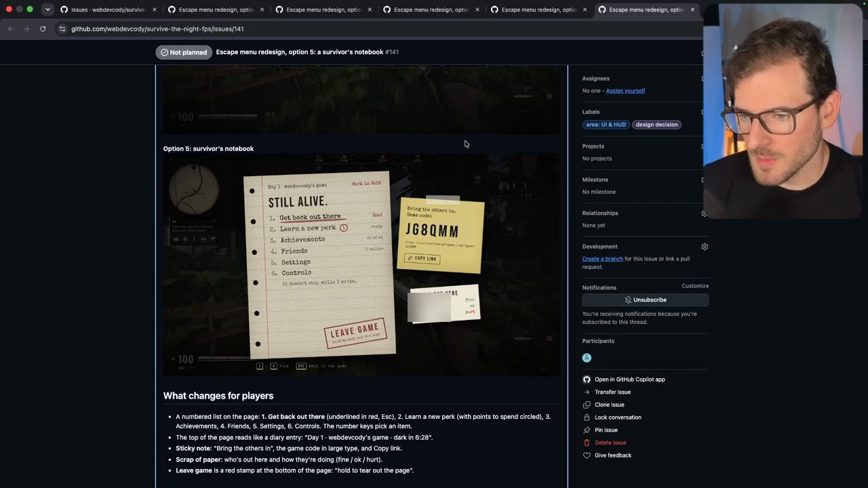
Task: Open site information icon beside URL
Action: (62, 28)
